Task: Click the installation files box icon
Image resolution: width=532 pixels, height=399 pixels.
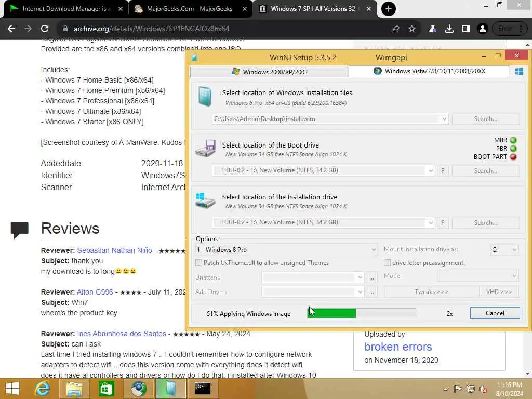Action: [x=205, y=96]
